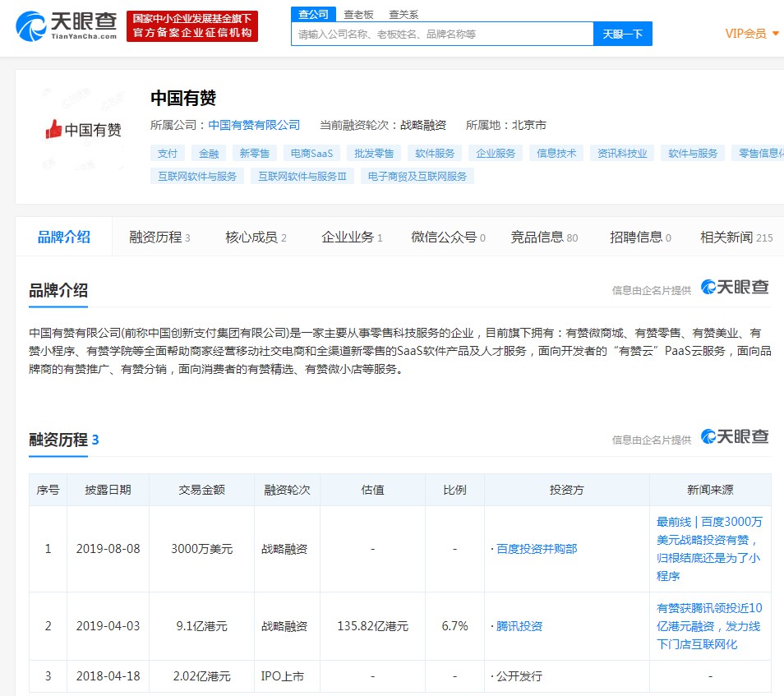
Task: Switch to the 微信公众号 tab
Action: (x=448, y=237)
